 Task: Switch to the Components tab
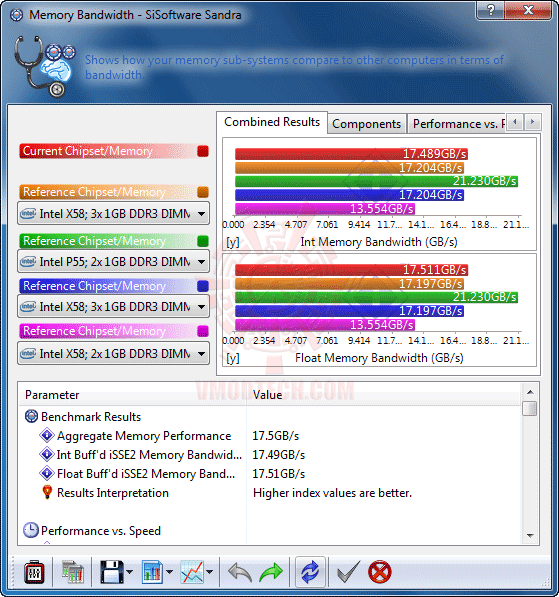[366, 124]
